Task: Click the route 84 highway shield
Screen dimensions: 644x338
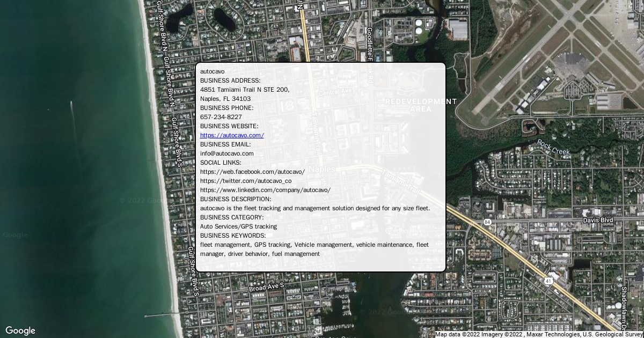Action: click(x=487, y=222)
